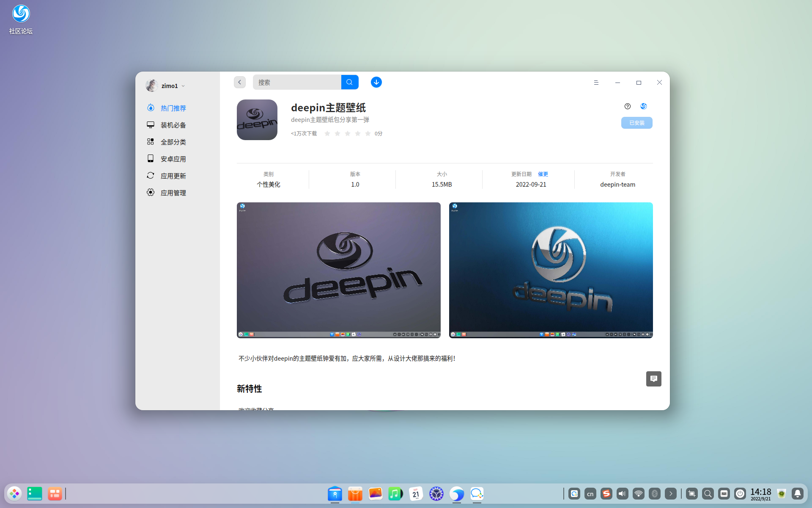Screen dimensions: 812x508
Task: Open the calendar dock icon
Action: 416,494
